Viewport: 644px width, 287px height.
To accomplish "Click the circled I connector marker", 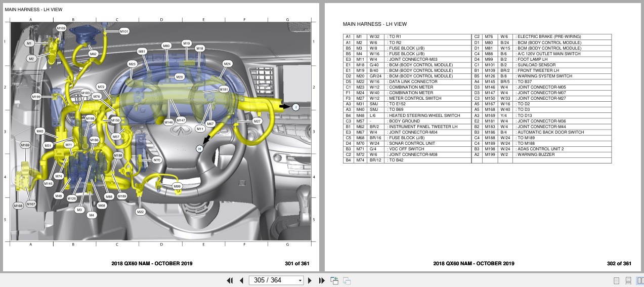I will tap(295, 107).
